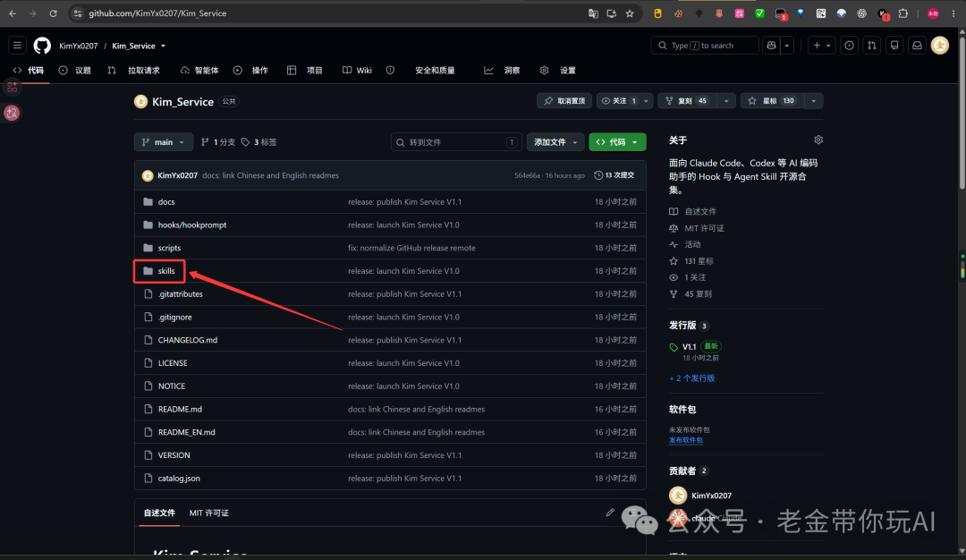
Task: Open the scripts folder
Action: point(169,248)
